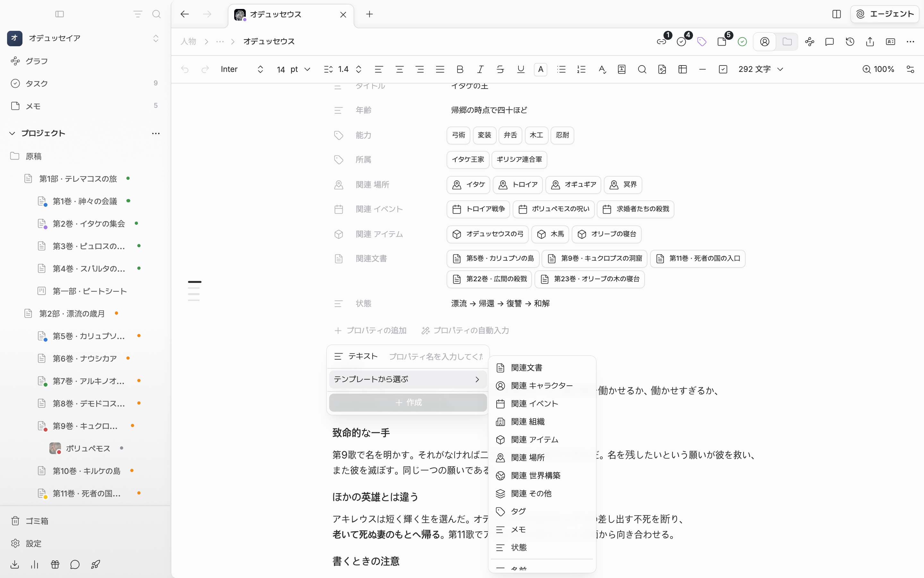The width and height of the screenshot is (924, 578).
Task: Open the Inter font dropdown
Action: click(x=242, y=69)
